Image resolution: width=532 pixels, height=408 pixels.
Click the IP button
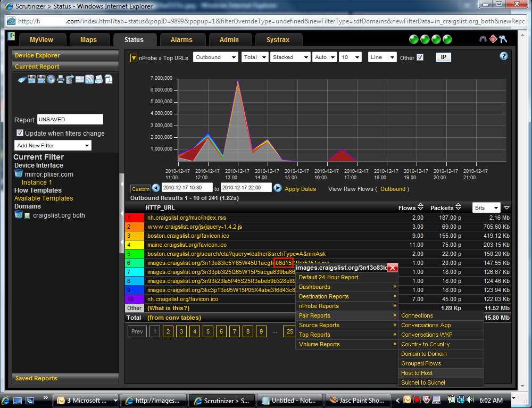(444, 57)
